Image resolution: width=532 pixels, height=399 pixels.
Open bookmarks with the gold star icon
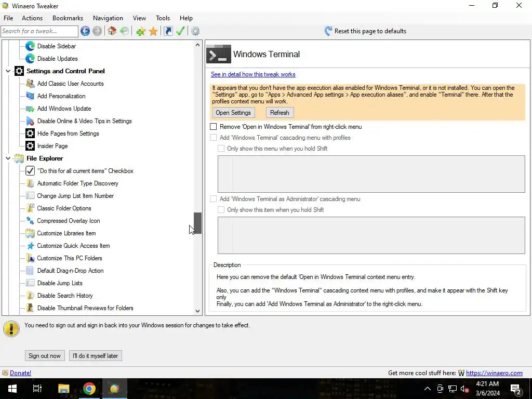[153, 31]
